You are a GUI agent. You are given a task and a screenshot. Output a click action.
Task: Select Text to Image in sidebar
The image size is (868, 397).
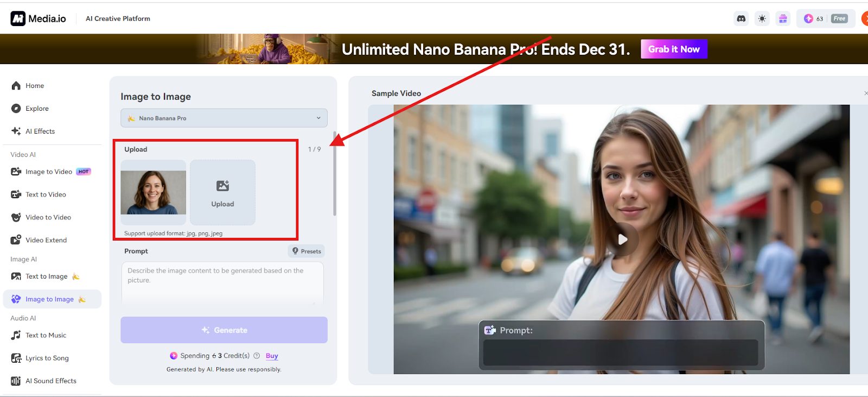(x=47, y=276)
